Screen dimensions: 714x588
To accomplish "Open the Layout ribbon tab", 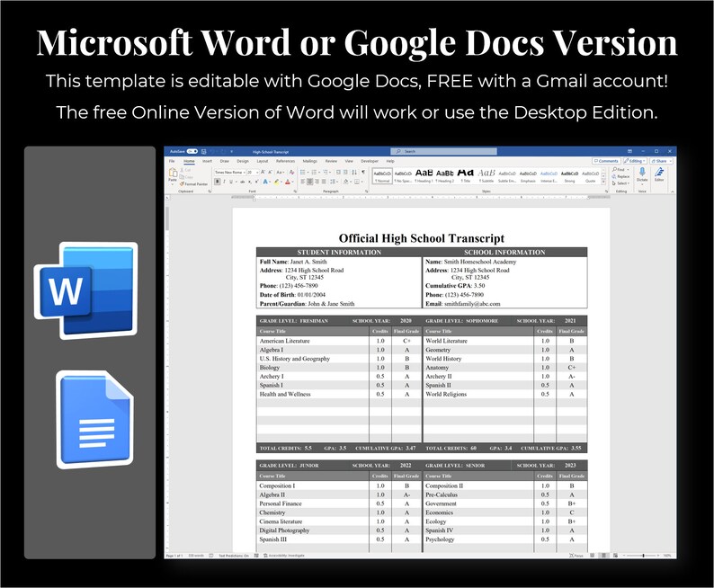I will [263, 161].
